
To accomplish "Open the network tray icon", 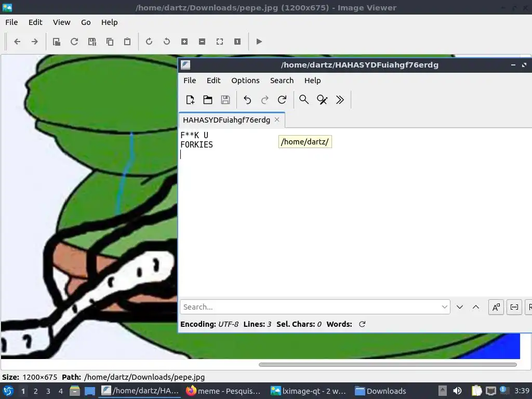I will [x=490, y=391].
